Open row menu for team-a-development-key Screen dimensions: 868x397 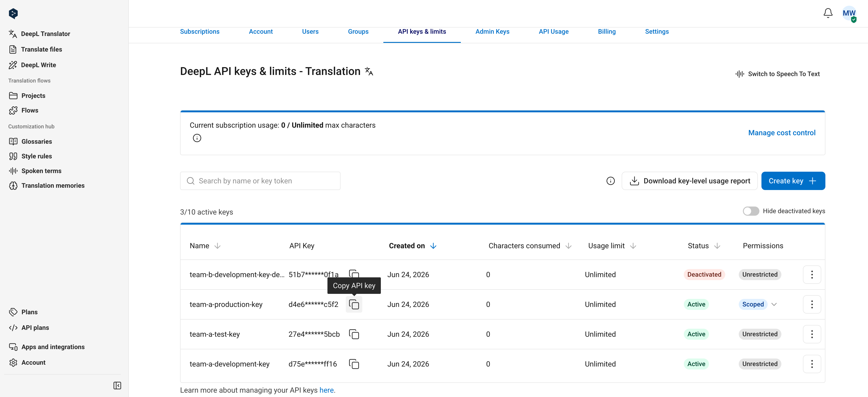(x=812, y=364)
